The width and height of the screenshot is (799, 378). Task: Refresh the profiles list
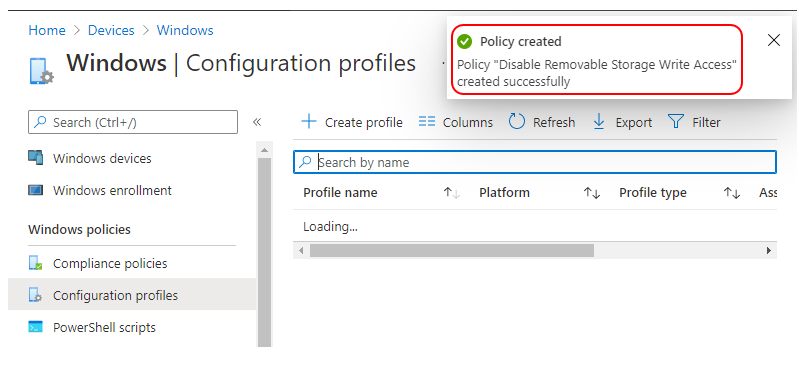click(542, 122)
